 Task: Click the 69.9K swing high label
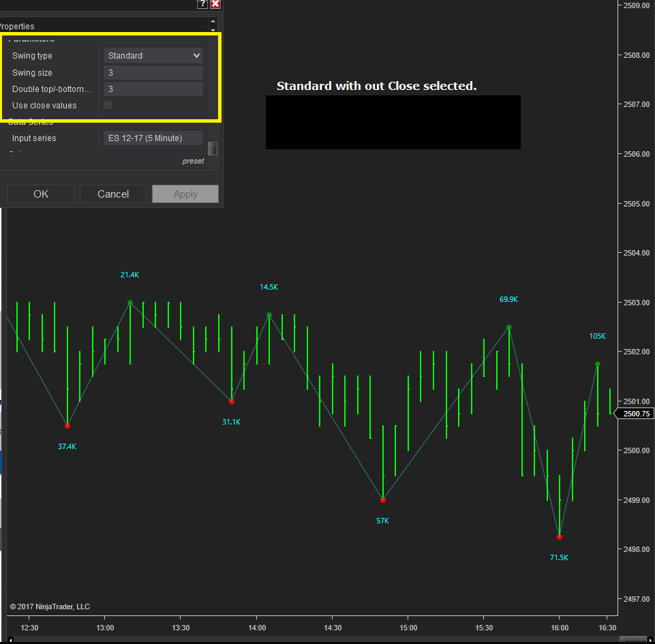[508, 299]
